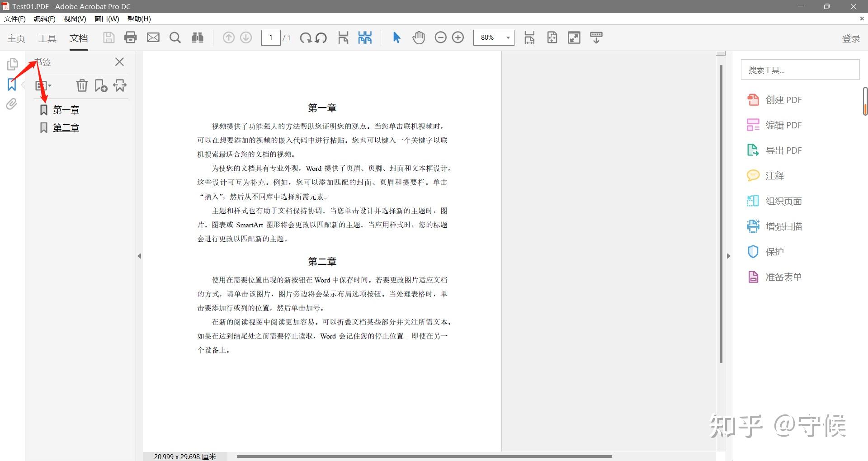868x461 pixels.
Task: Click the Save file icon
Action: click(x=108, y=38)
